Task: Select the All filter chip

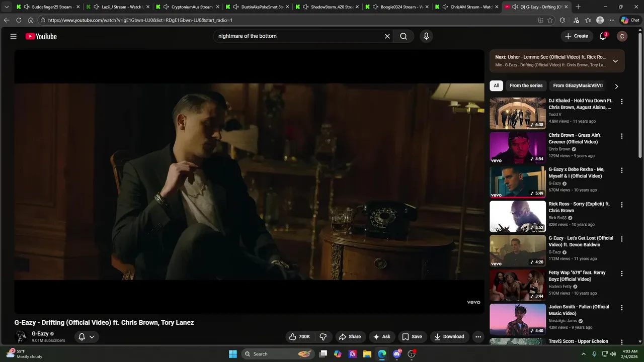Action: 496,85
